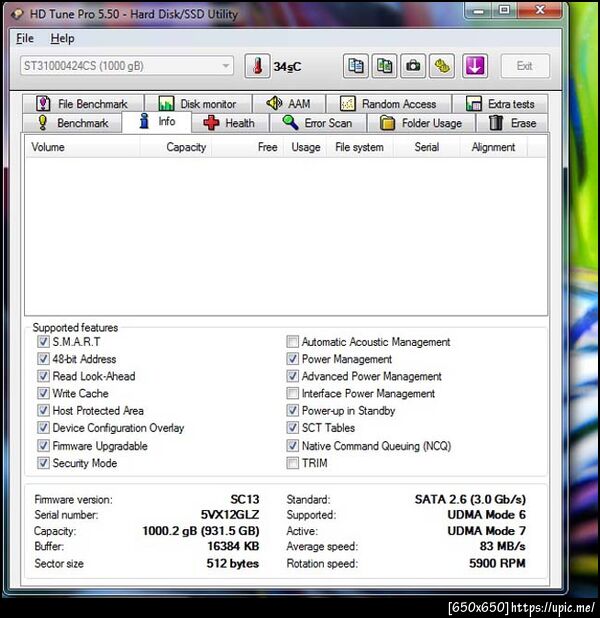The height and width of the screenshot is (618, 600).
Task: Switch to Error Scan tab
Action: (318, 123)
